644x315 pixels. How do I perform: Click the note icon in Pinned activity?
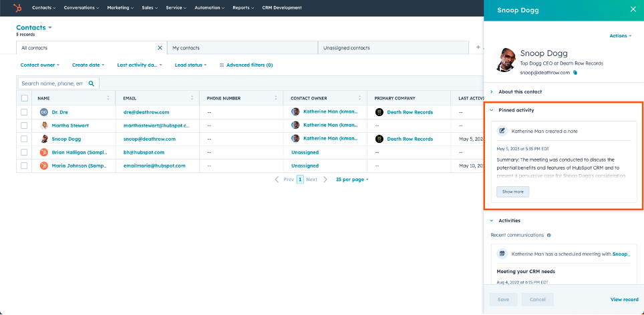pyautogui.click(x=502, y=131)
